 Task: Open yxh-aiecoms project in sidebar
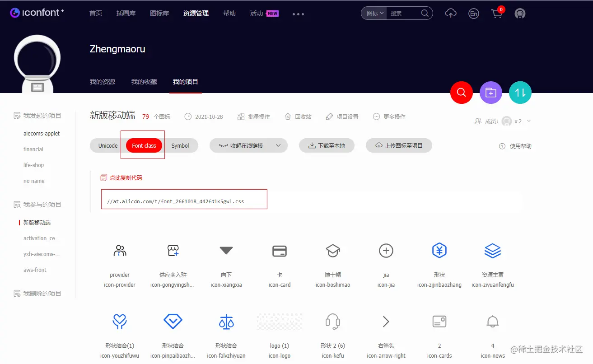click(x=42, y=254)
